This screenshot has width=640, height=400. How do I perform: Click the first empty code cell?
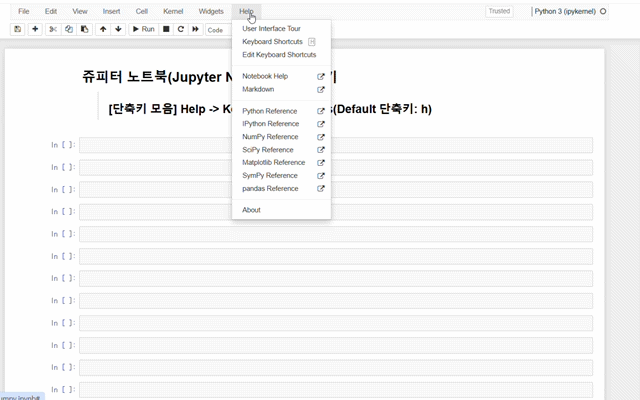tap(336, 145)
